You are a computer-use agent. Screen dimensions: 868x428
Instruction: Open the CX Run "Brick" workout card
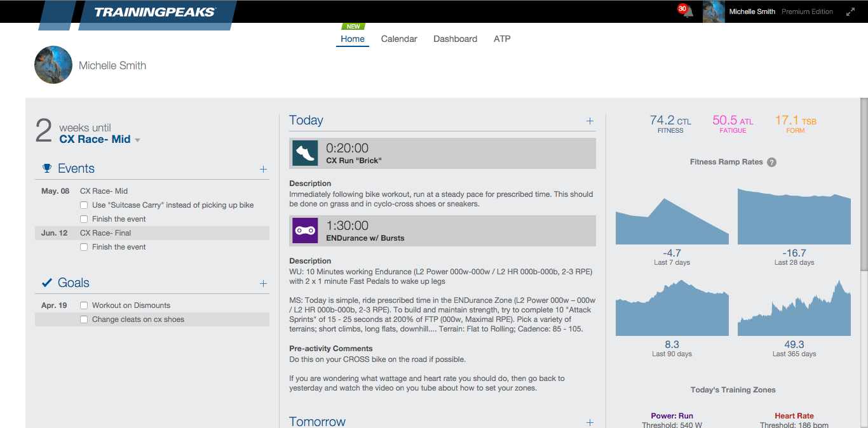[442, 153]
